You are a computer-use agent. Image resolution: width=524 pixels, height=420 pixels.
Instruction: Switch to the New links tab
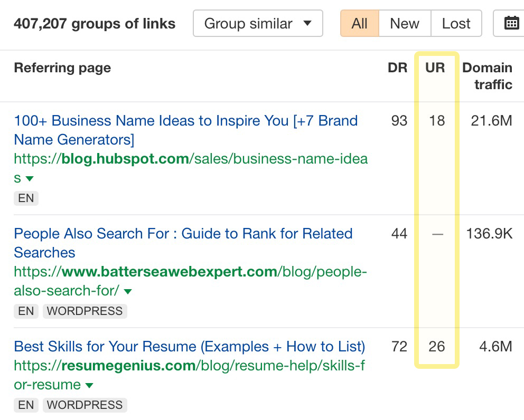point(404,23)
